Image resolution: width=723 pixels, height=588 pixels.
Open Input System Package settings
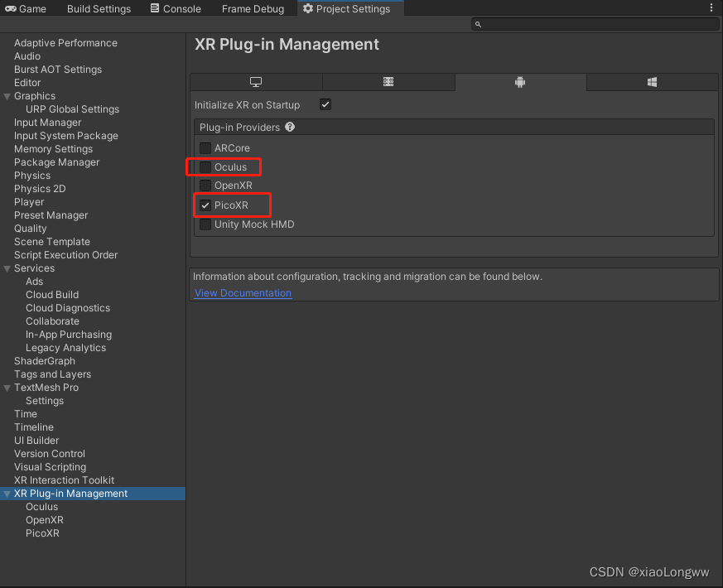[66, 136]
